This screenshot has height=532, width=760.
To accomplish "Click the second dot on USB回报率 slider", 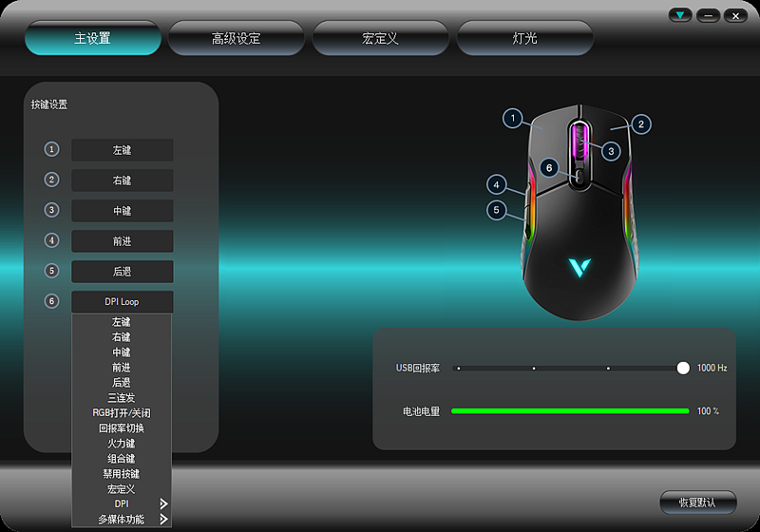I will pos(534,369).
